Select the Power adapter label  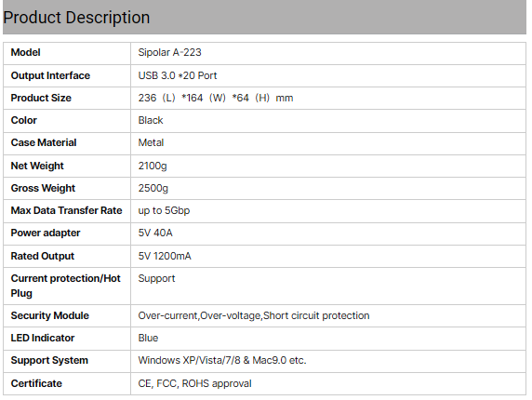coord(46,233)
